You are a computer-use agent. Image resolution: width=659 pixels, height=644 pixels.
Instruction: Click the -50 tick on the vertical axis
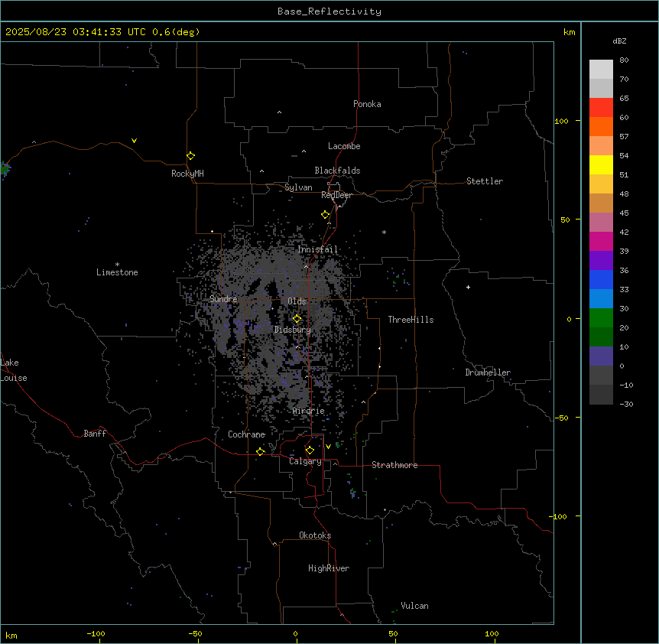pos(561,418)
